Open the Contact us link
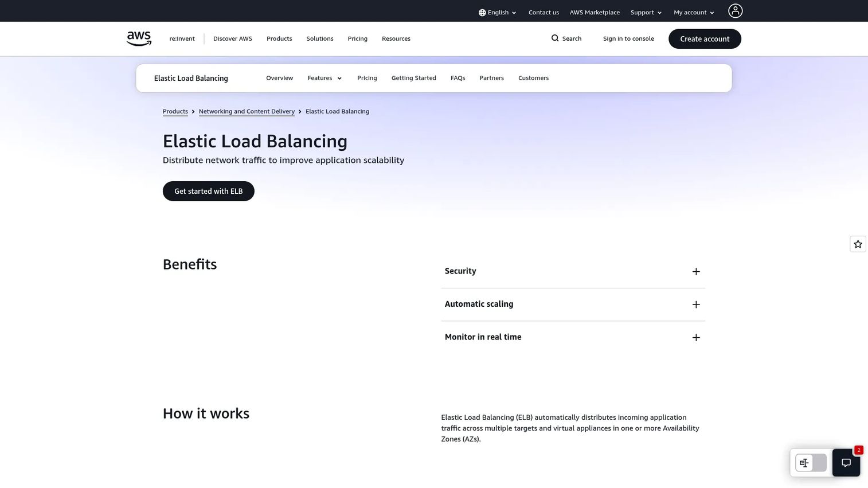The image size is (868, 488). [544, 13]
